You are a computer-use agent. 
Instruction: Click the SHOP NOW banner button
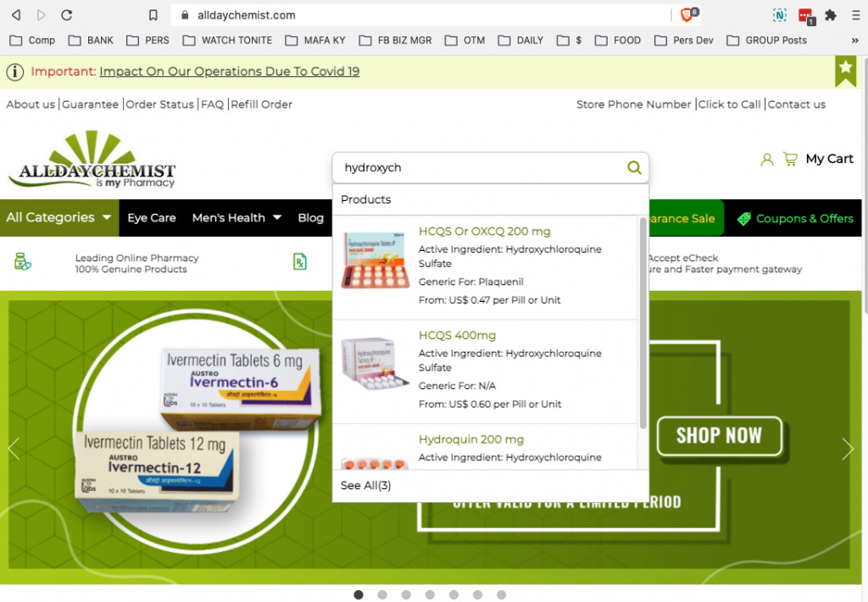[719, 436]
